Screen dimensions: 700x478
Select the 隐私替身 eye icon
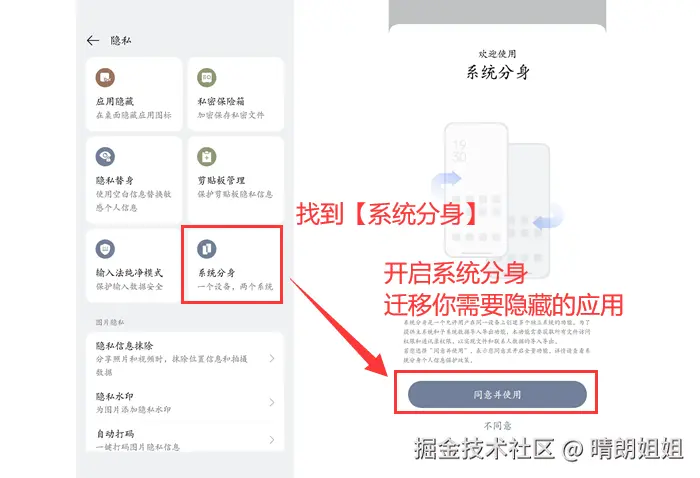(x=105, y=157)
